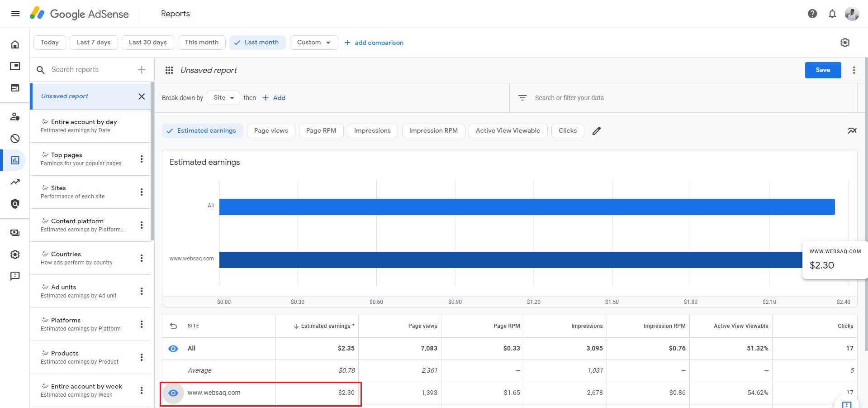The height and width of the screenshot is (408, 868).
Task: Open Blocking controls sidebar icon
Action: pos(15,139)
